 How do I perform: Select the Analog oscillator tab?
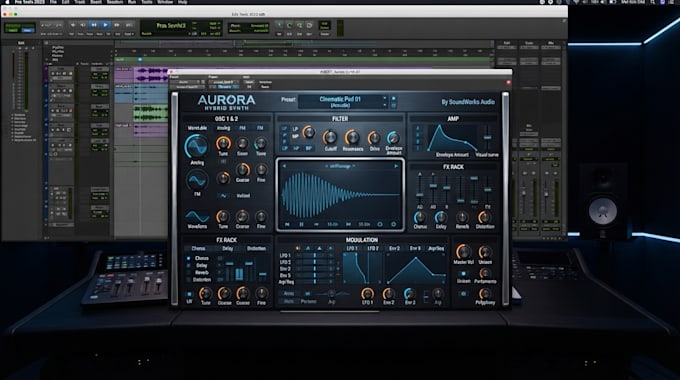pos(223,128)
